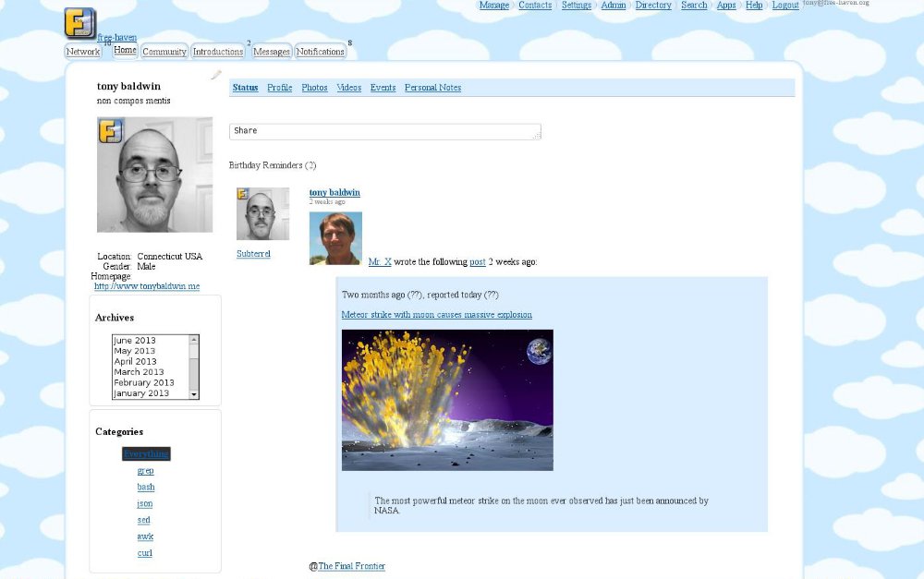Filter posts by sed category
The image size is (924, 579).
pos(144,520)
